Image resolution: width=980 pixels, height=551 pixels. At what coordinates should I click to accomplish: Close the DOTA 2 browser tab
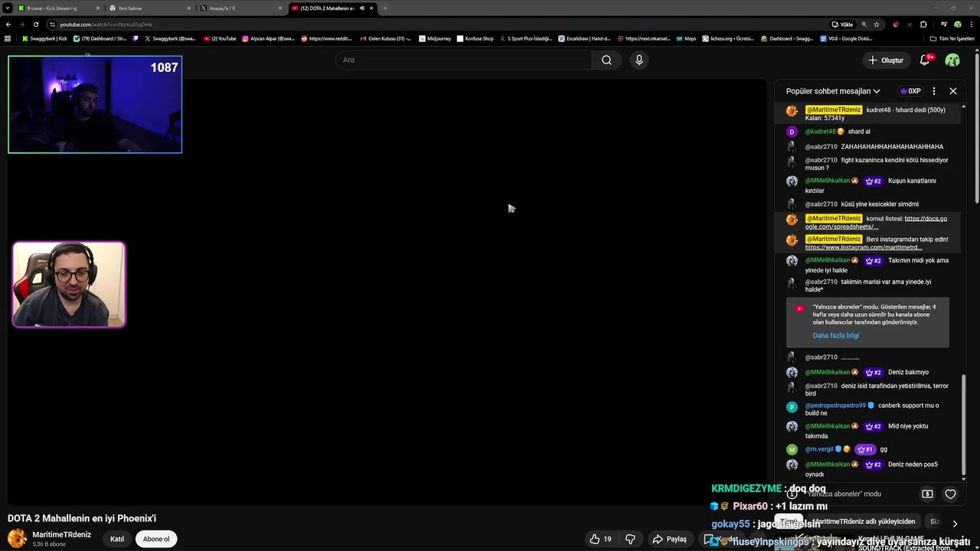(371, 8)
